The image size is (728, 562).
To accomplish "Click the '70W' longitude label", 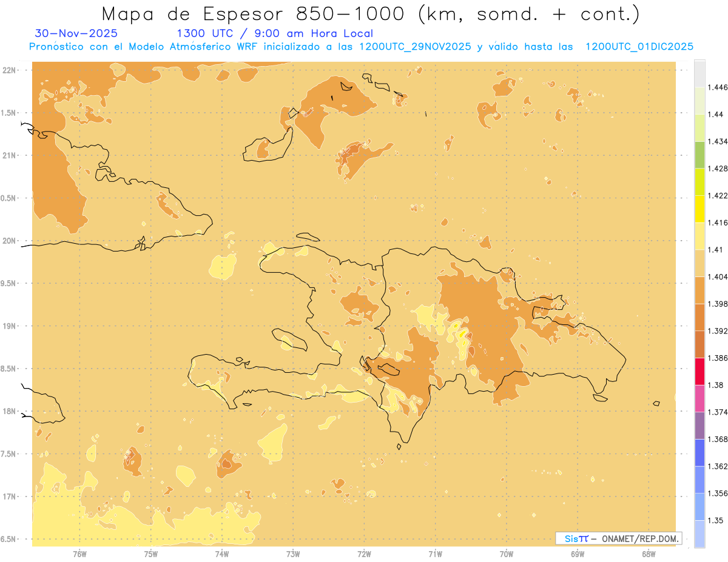I will (x=507, y=554).
